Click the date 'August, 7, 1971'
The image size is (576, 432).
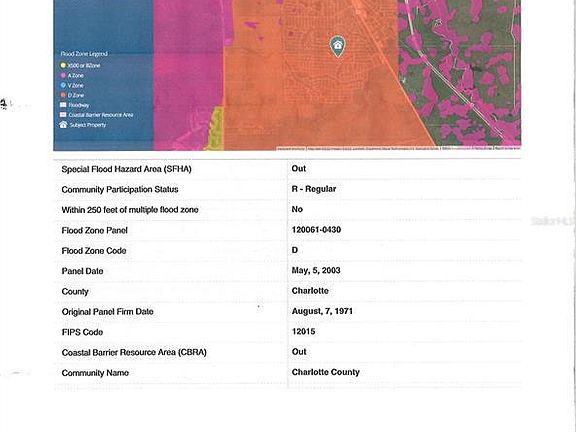pos(322,312)
